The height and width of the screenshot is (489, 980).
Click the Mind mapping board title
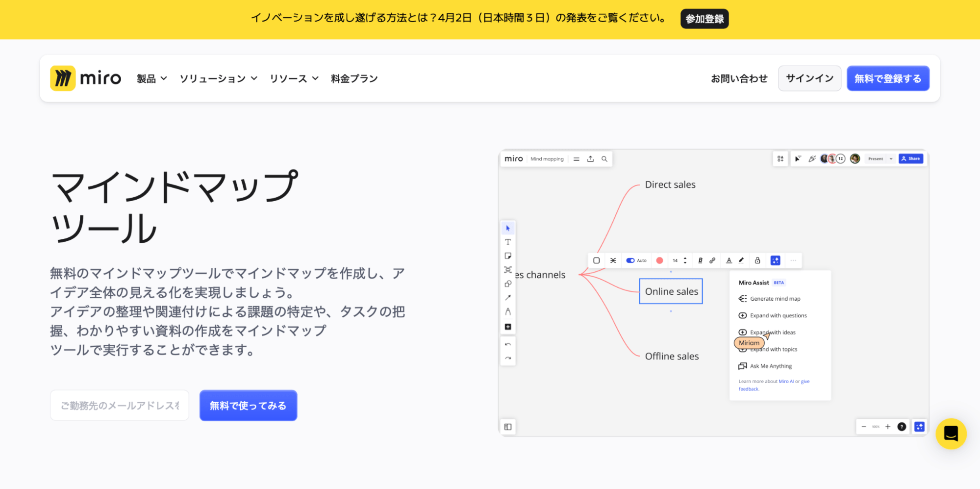tap(547, 159)
